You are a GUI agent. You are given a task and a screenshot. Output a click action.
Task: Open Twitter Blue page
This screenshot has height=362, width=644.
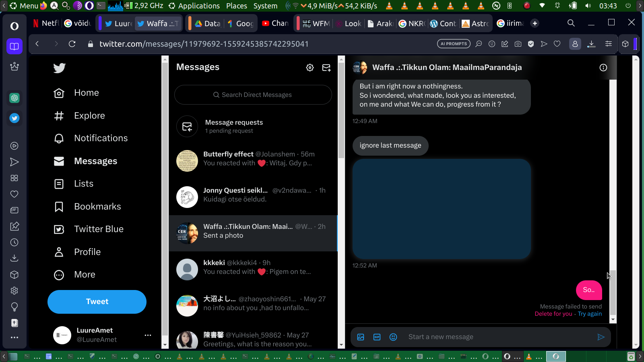pyautogui.click(x=89, y=229)
